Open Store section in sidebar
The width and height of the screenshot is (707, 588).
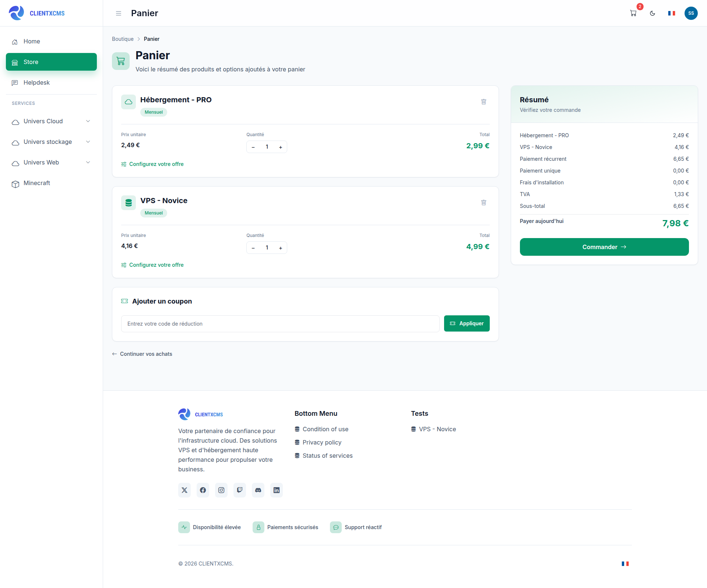[51, 62]
